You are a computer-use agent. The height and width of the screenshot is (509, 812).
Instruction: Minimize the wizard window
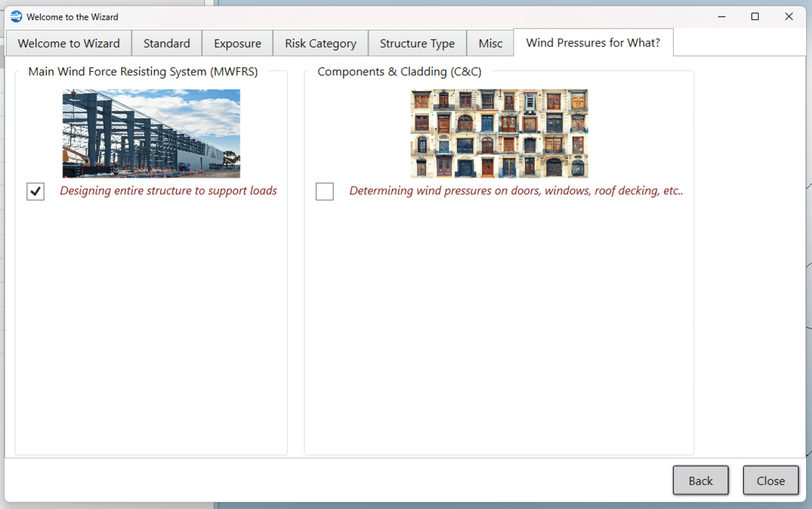[x=722, y=17]
